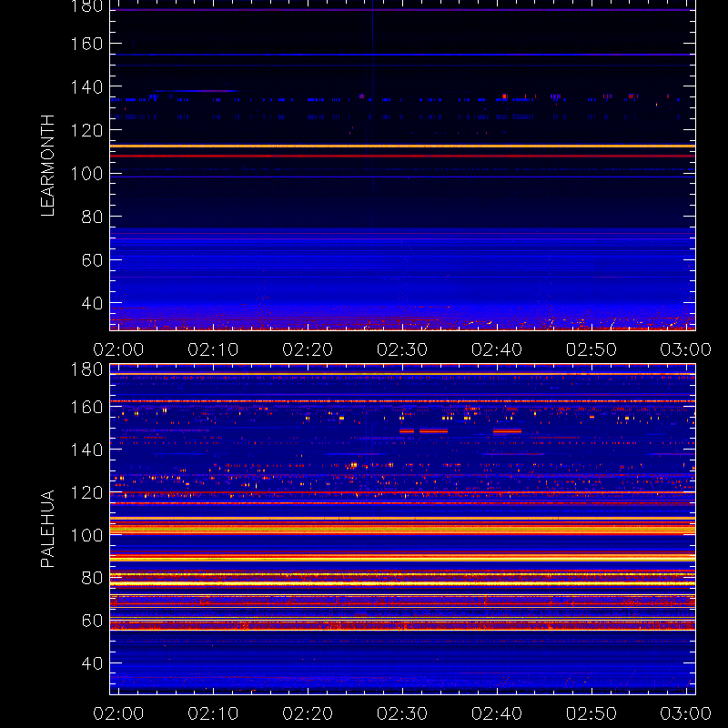Pick the 60 tick label on Learmonth plot
This screenshot has width=728, height=728.
click(x=92, y=260)
